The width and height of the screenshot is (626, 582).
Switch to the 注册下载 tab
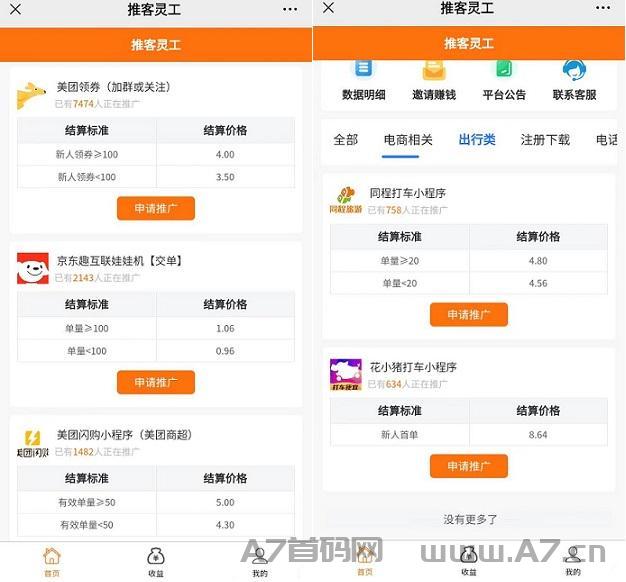coord(545,140)
